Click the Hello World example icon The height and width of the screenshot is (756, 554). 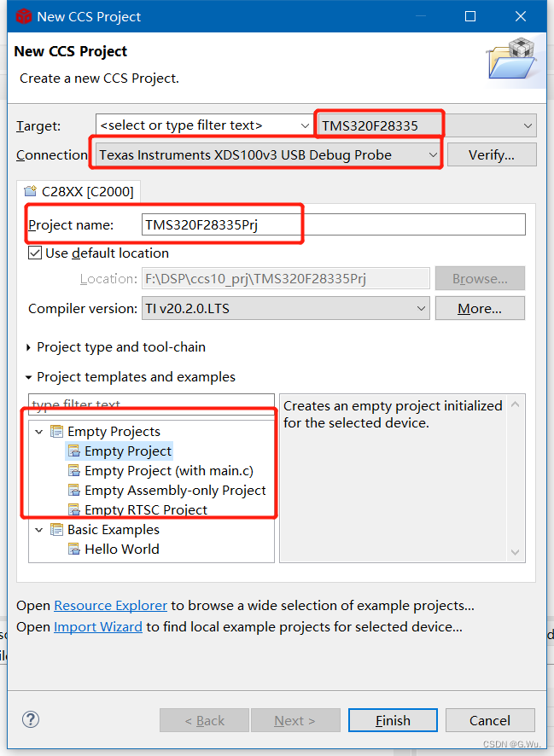pos(75,549)
